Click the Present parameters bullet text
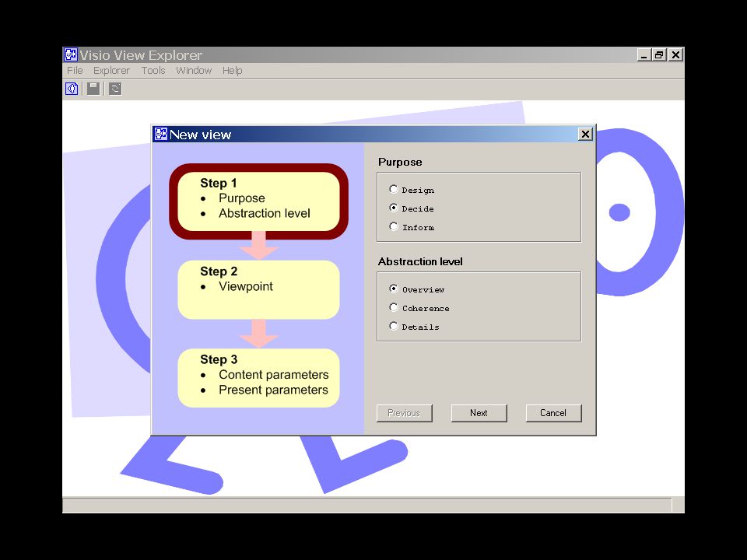Viewport: 747px width, 560px height. point(273,390)
